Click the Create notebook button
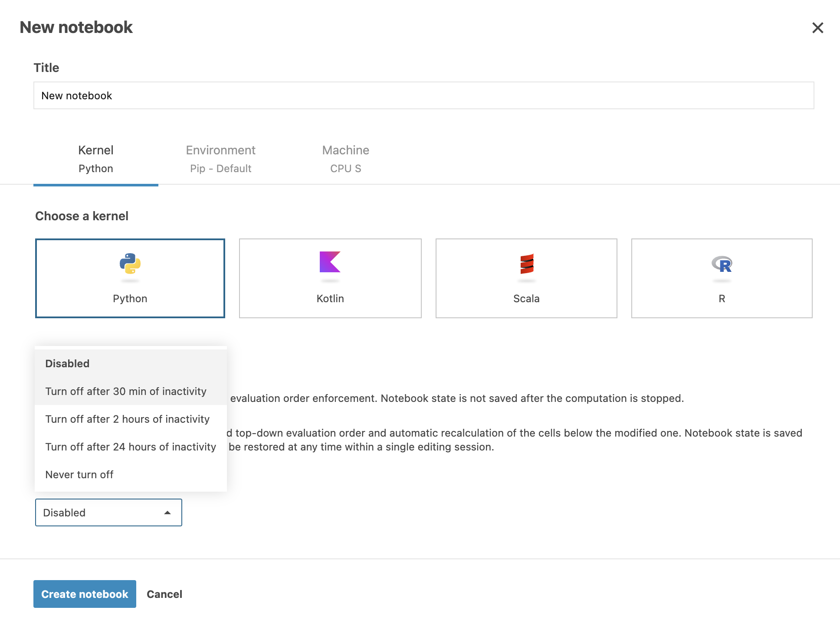 85,594
